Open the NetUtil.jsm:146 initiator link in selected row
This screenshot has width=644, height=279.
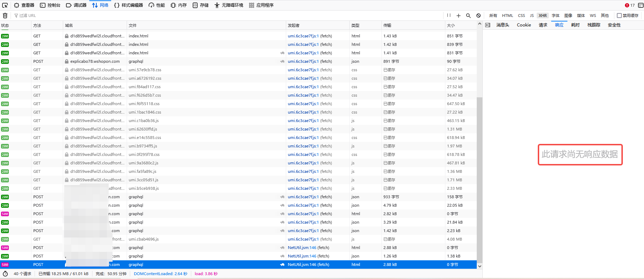pos(302,265)
